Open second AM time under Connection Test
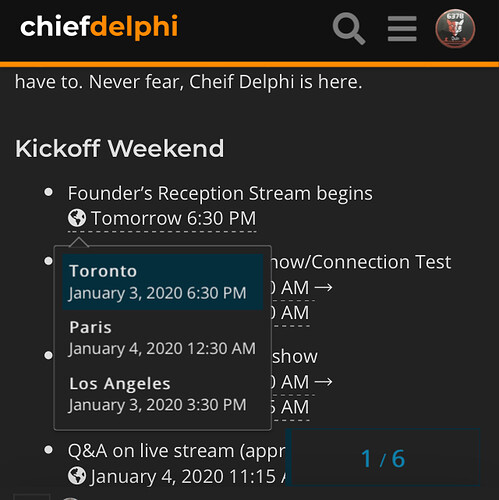The height and width of the screenshot is (500, 499). (x=291, y=313)
